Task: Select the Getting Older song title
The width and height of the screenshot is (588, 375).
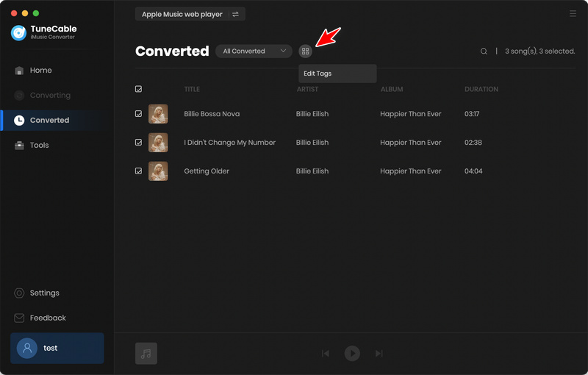Action: point(207,171)
